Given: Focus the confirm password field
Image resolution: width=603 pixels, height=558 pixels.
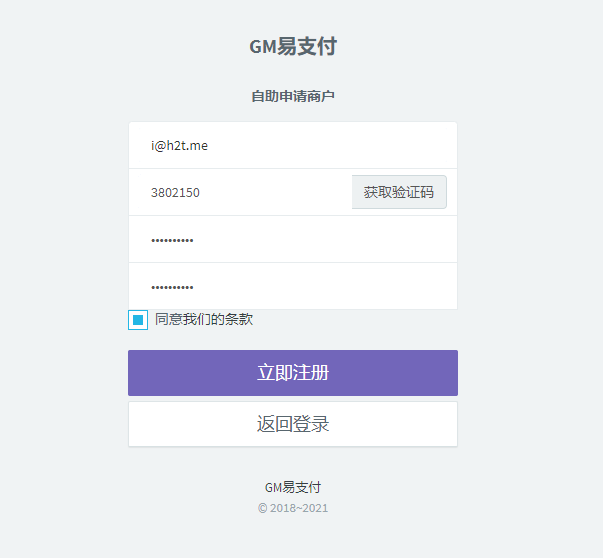Looking at the screenshot, I should pos(292,287).
